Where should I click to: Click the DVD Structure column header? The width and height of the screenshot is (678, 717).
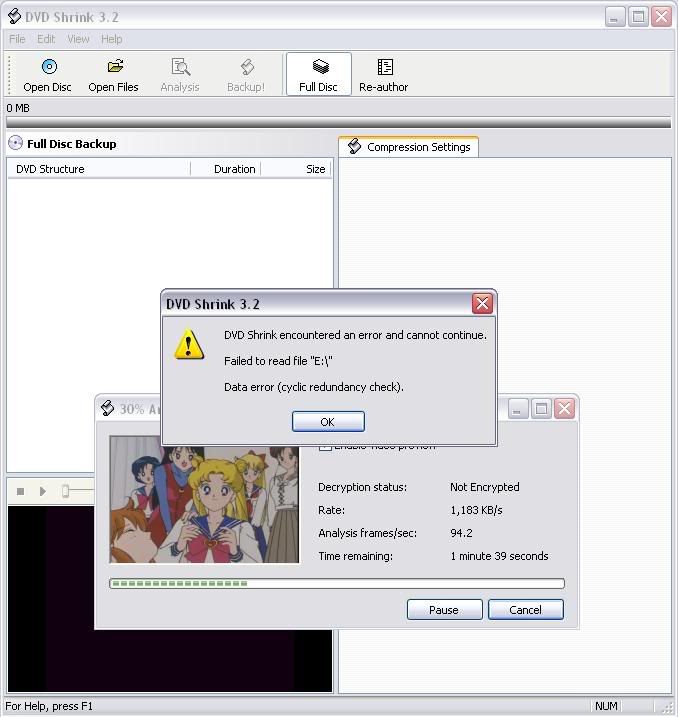pos(99,169)
